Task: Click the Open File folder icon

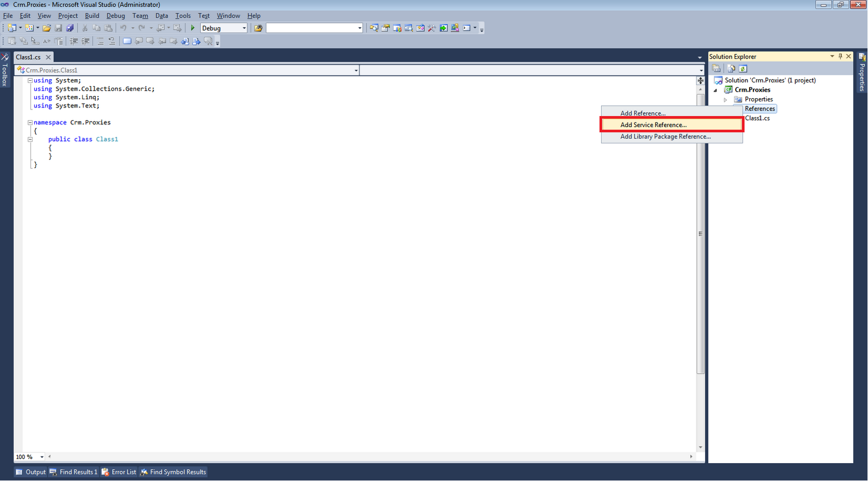Action: [x=47, y=28]
